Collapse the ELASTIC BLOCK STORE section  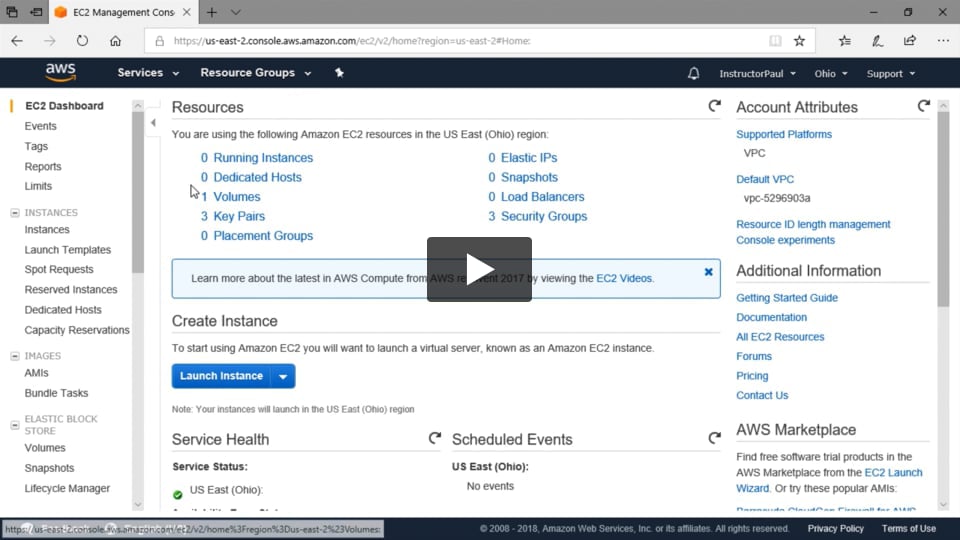pos(14,419)
